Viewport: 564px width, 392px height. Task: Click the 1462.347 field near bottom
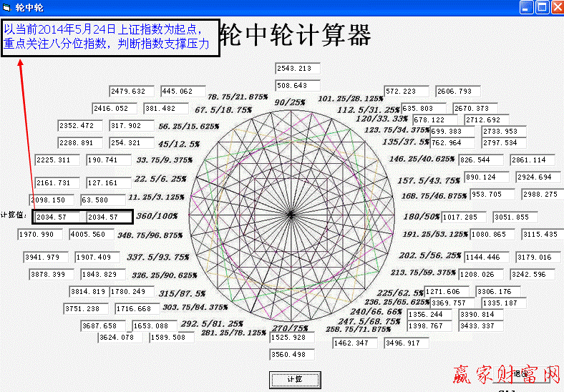tap(355, 343)
